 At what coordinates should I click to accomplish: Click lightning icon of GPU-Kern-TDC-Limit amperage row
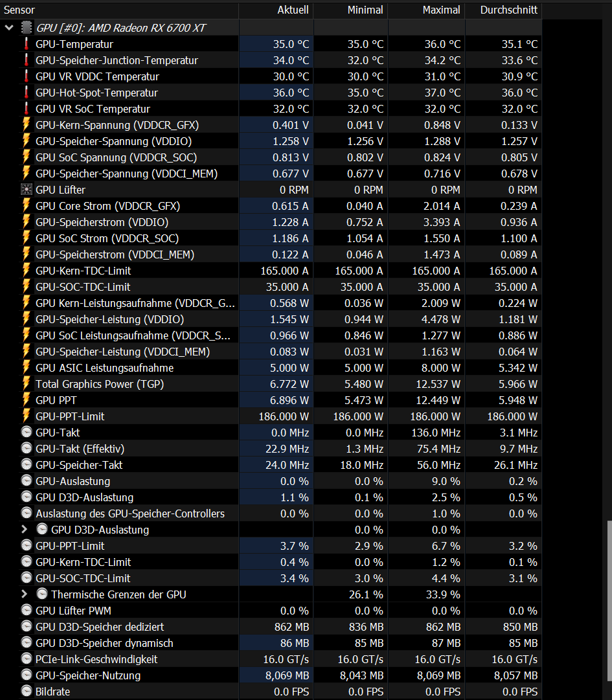pyautogui.click(x=27, y=271)
